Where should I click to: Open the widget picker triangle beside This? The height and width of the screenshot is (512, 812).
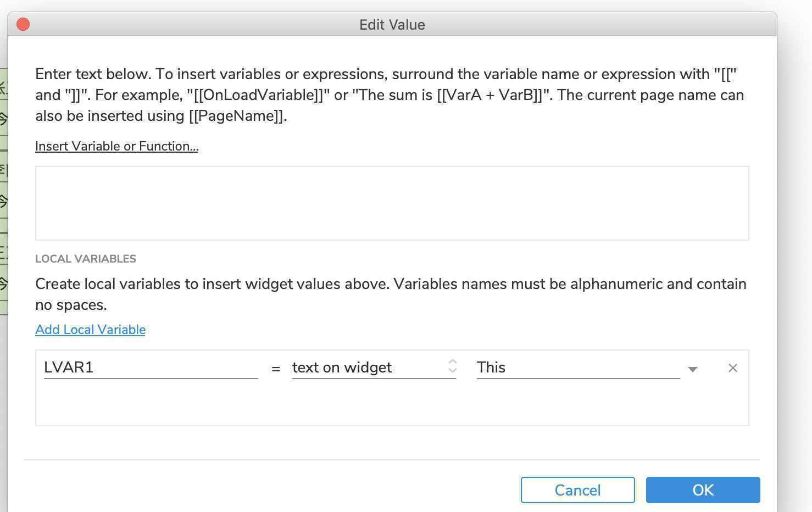(x=693, y=369)
